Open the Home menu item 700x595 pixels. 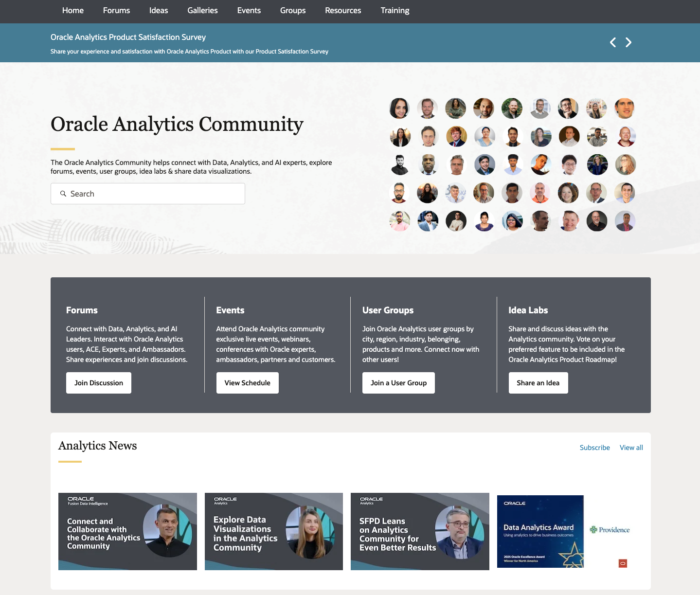(73, 10)
